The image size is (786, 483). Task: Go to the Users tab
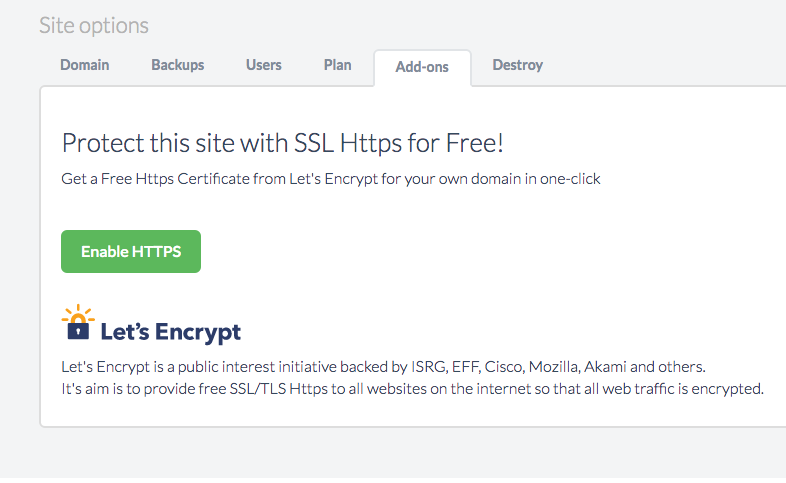point(264,65)
